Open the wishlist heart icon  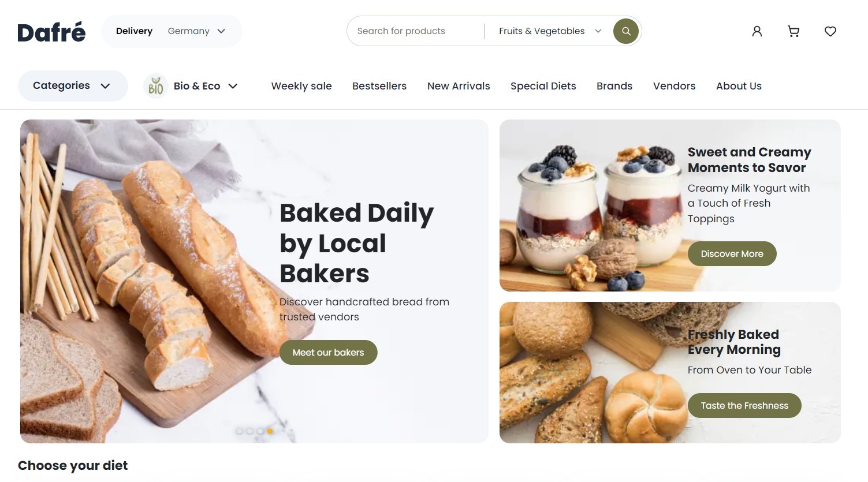pyautogui.click(x=830, y=31)
